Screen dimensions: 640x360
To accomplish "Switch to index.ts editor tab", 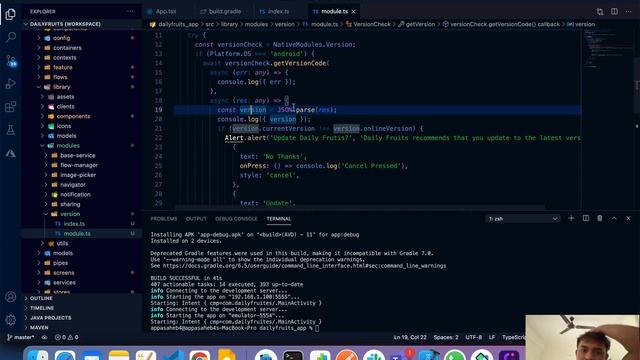I will point(279,11).
